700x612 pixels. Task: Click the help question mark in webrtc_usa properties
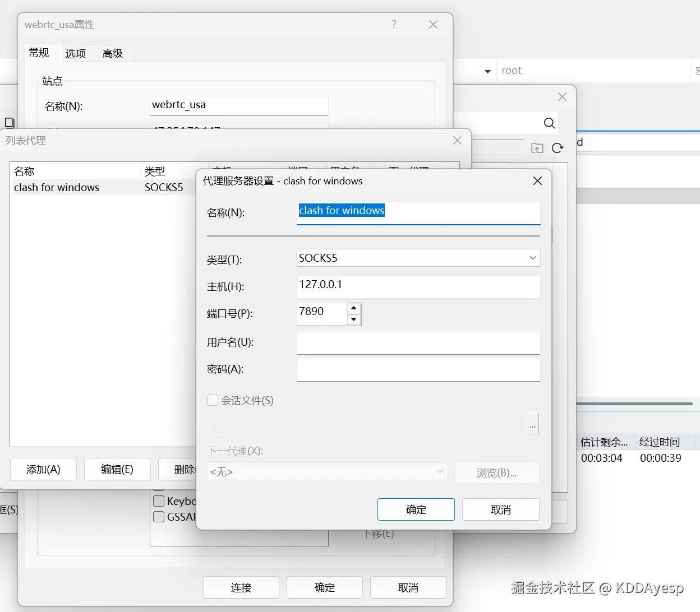pos(394,24)
